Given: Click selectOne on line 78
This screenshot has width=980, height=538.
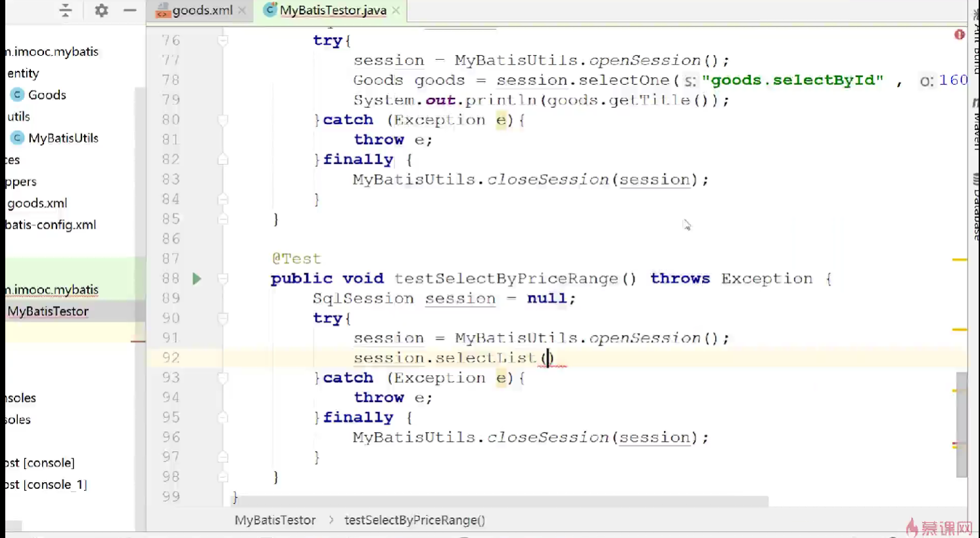Looking at the screenshot, I should click(x=624, y=80).
